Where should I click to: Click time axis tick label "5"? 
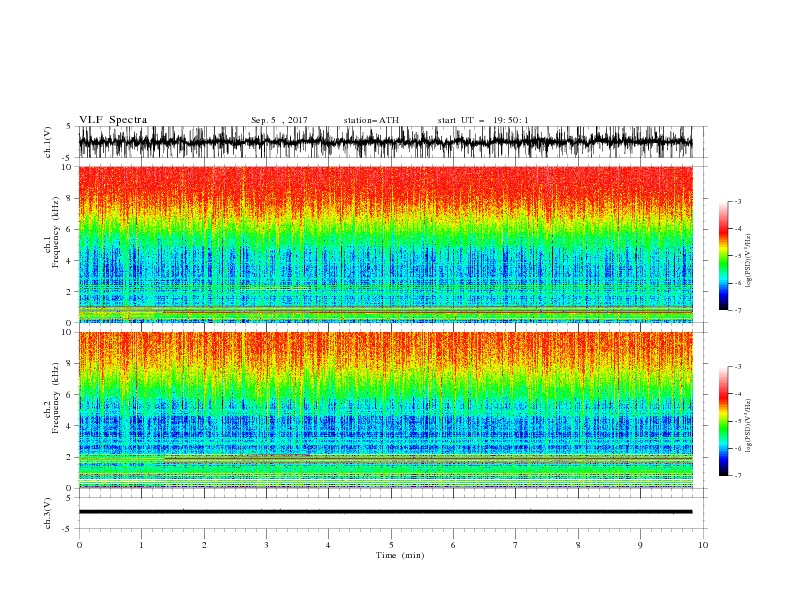click(x=391, y=545)
